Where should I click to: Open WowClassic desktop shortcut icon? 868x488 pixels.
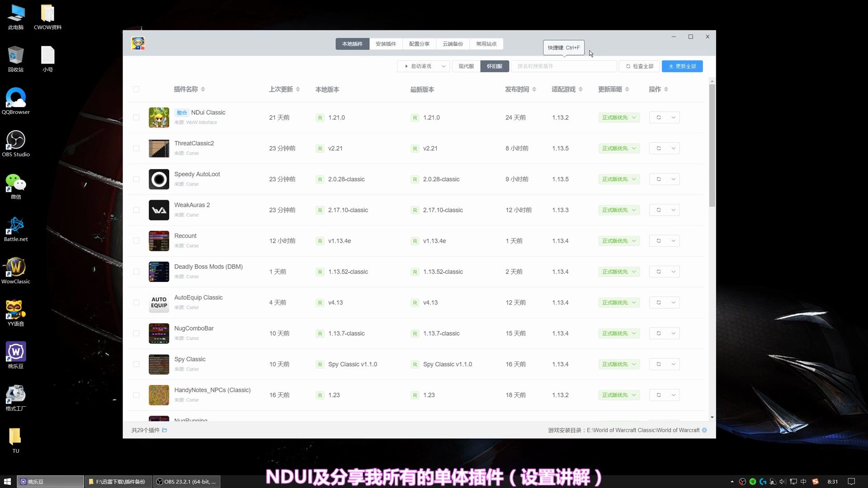16,267
